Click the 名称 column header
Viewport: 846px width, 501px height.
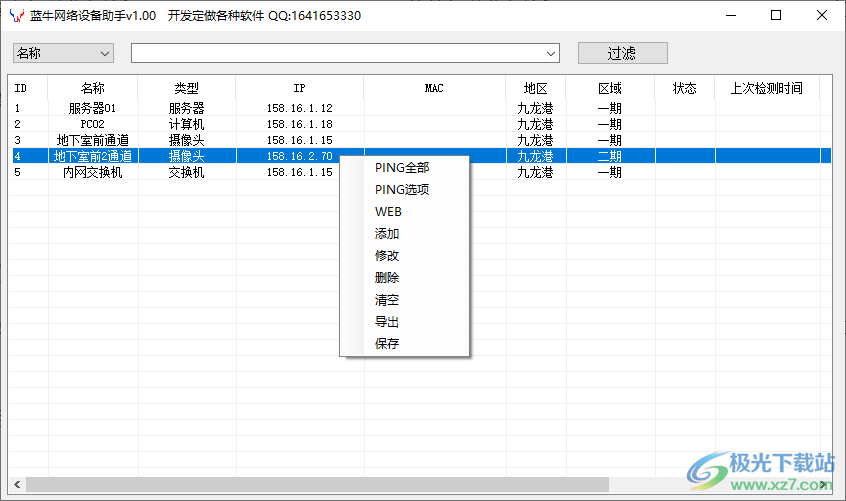click(93, 88)
